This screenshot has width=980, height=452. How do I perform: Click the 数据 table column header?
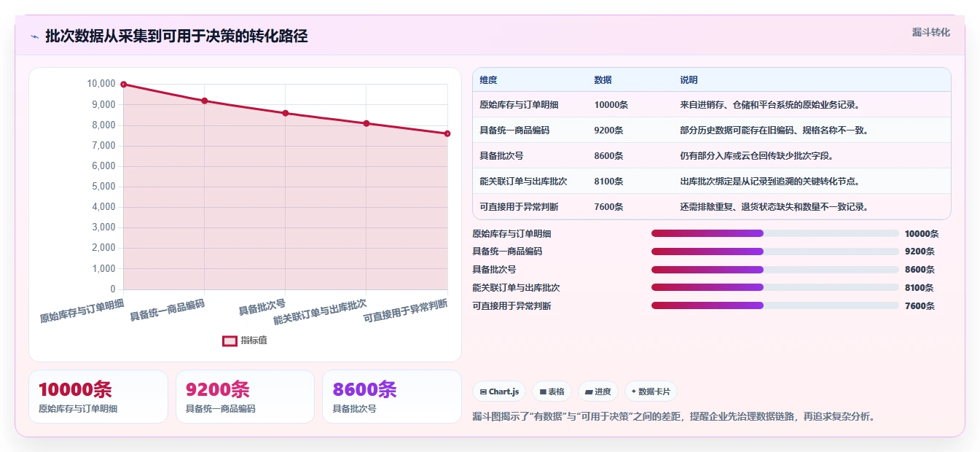[x=603, y=80]
